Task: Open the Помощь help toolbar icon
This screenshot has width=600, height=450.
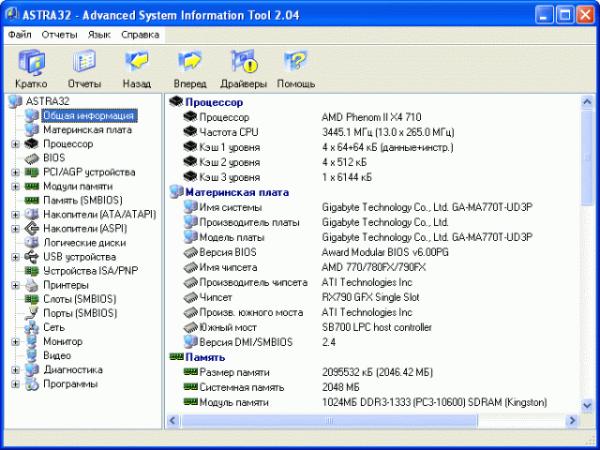Action: coord(295,61)
